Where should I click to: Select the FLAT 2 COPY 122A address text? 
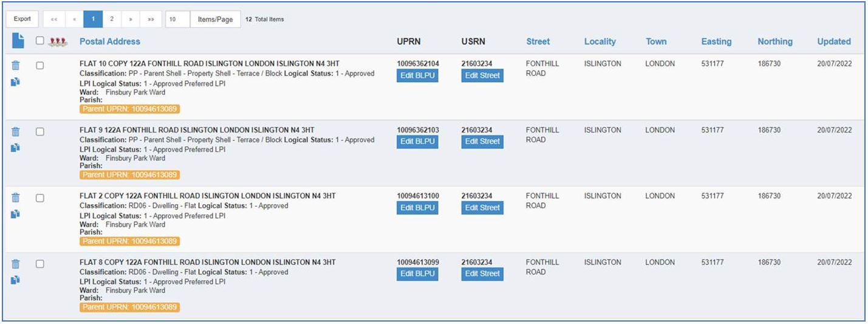[x=208, y=196]
